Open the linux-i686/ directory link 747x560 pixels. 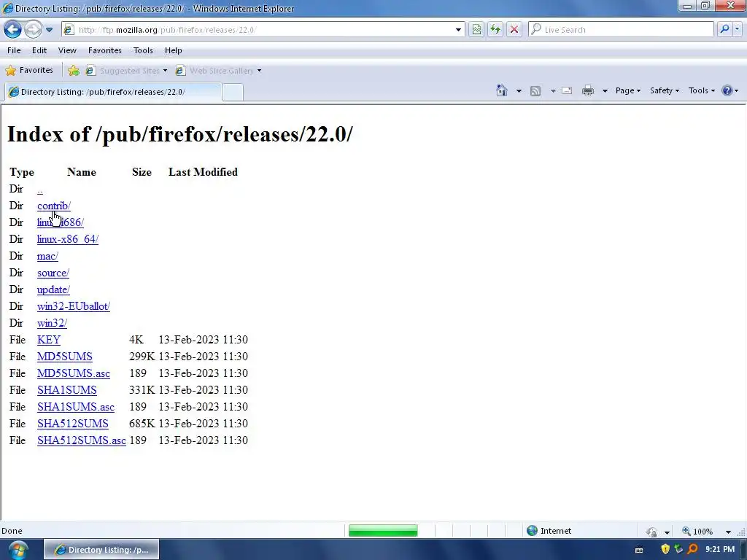pos(61,222)
